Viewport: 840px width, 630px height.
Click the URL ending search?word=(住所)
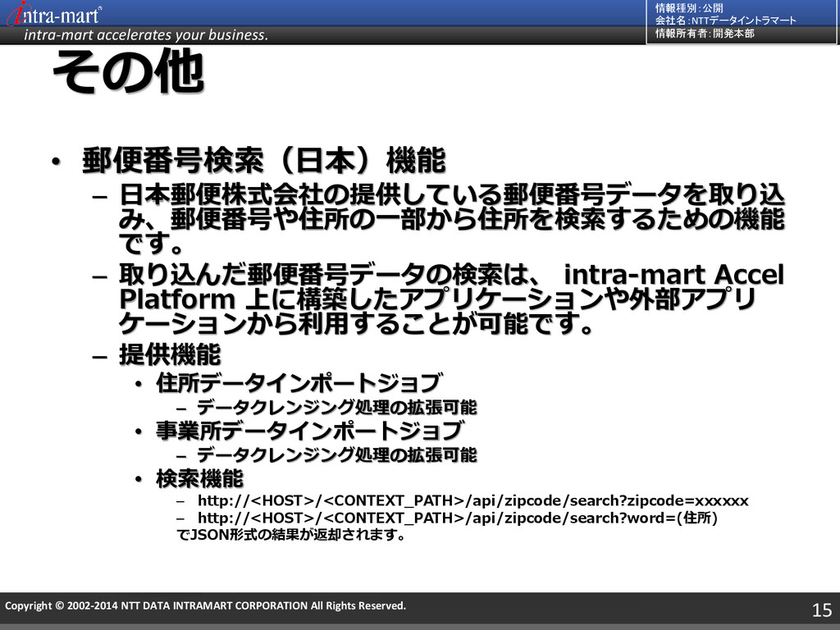[458, 518]
